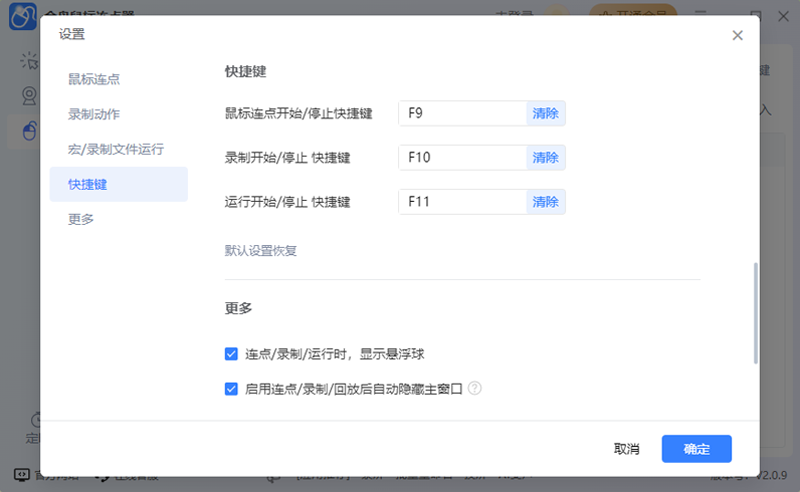Clear the F10 recording hotkey
Screen dimensions: 800x492
pyautogui.click(x=546, y=158)
